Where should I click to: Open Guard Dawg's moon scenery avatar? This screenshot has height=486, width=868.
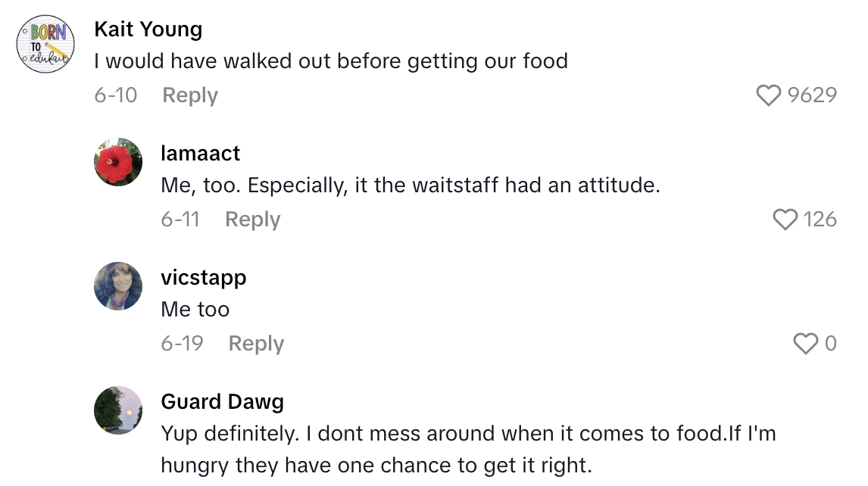pos(118,410)
